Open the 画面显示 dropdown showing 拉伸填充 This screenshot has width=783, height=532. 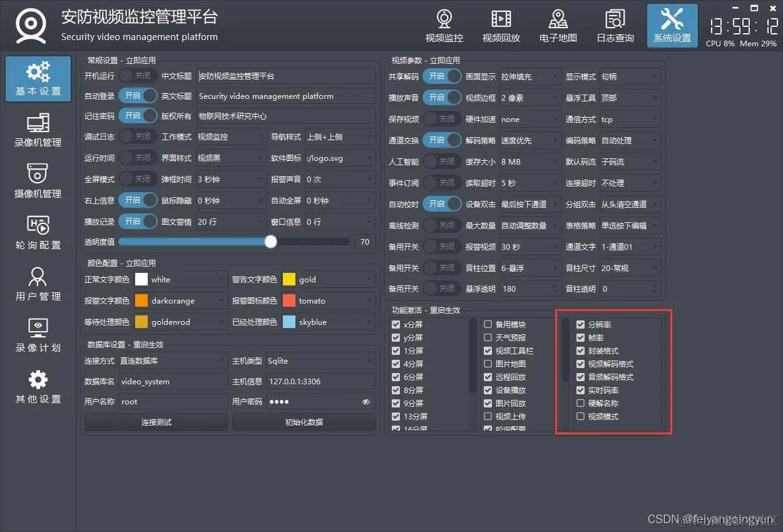tap(530, 76)
